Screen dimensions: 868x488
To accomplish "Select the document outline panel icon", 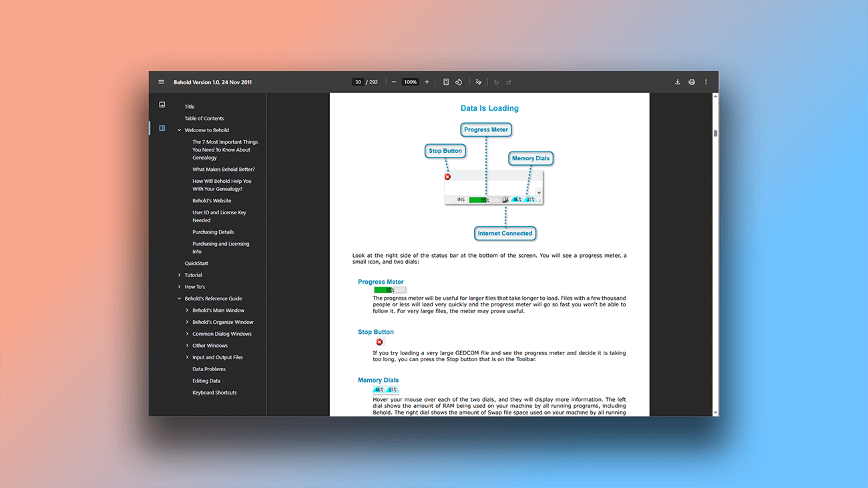I will [x=162, y=128].
